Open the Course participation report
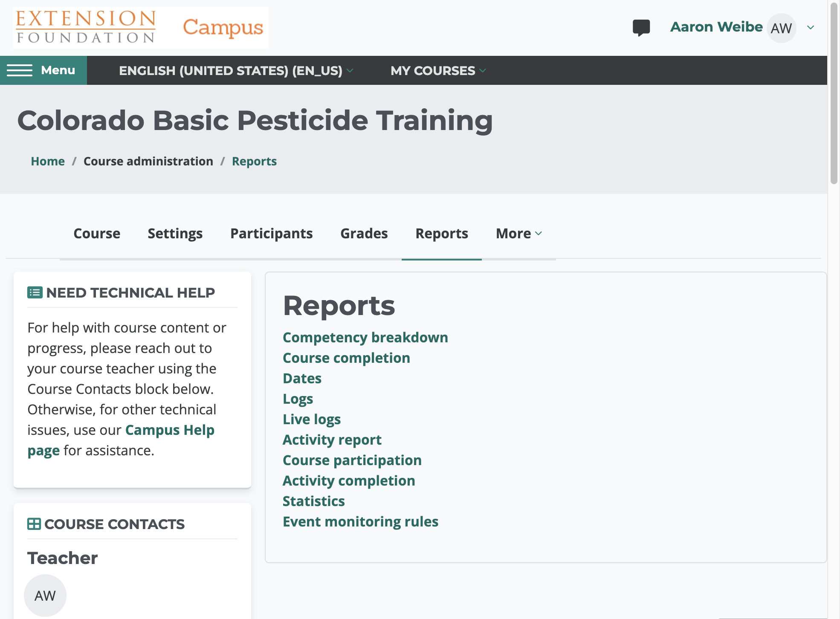This screenshot has width=840, height=619. pos(352,460)
